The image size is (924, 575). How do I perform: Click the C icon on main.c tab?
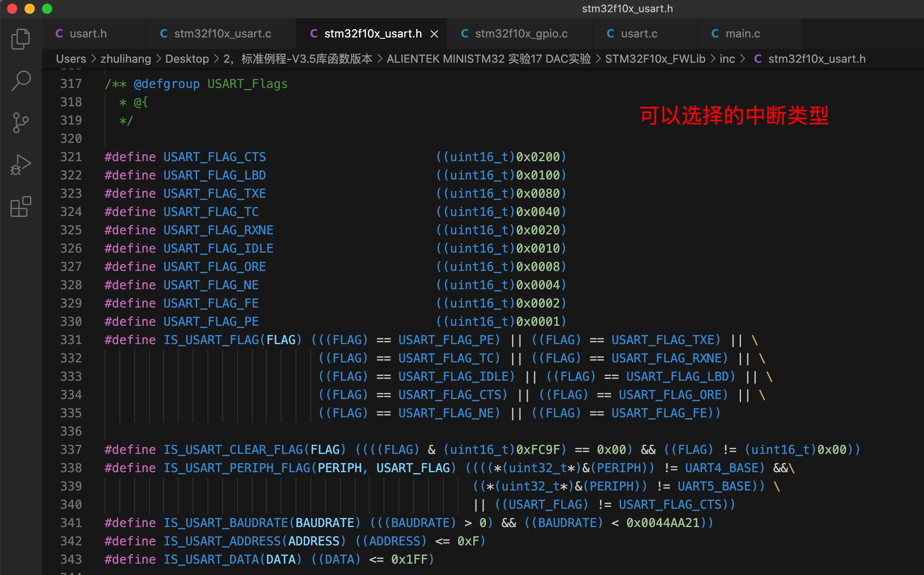(x=715, y=34)
